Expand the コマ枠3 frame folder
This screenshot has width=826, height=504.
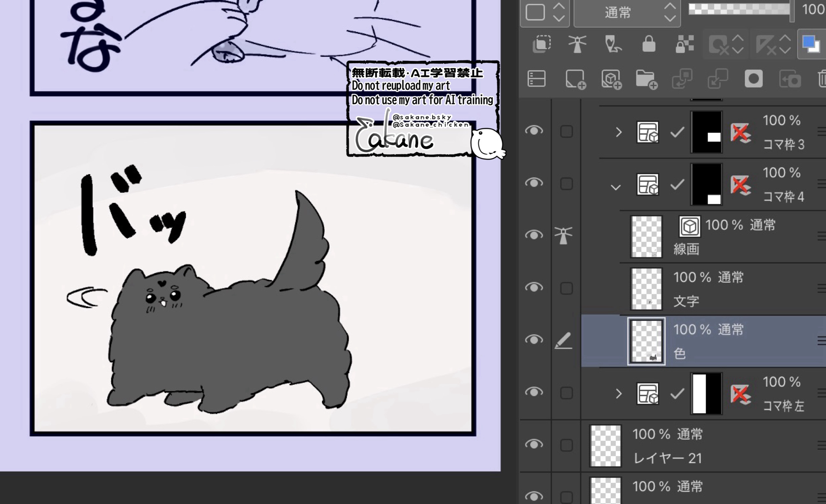618,132
